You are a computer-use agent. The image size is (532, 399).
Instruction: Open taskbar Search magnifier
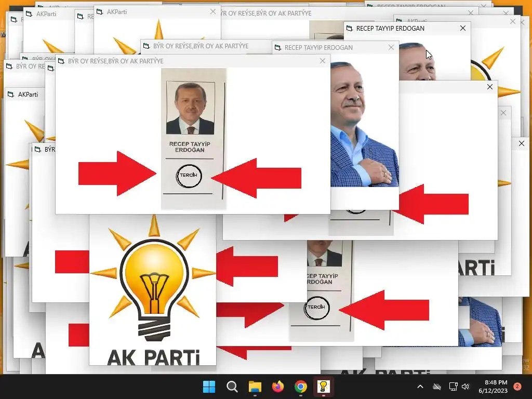[232, 387]
